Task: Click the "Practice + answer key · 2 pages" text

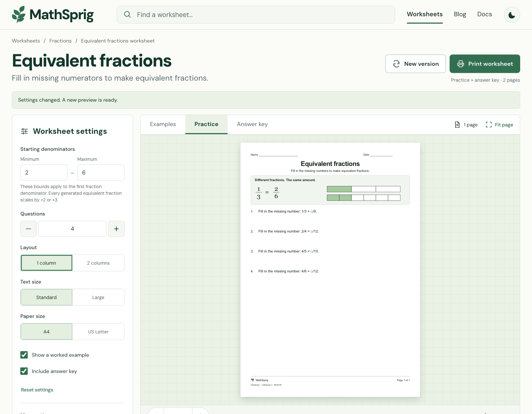Action: pyautogui.click(x=485, y=80)
